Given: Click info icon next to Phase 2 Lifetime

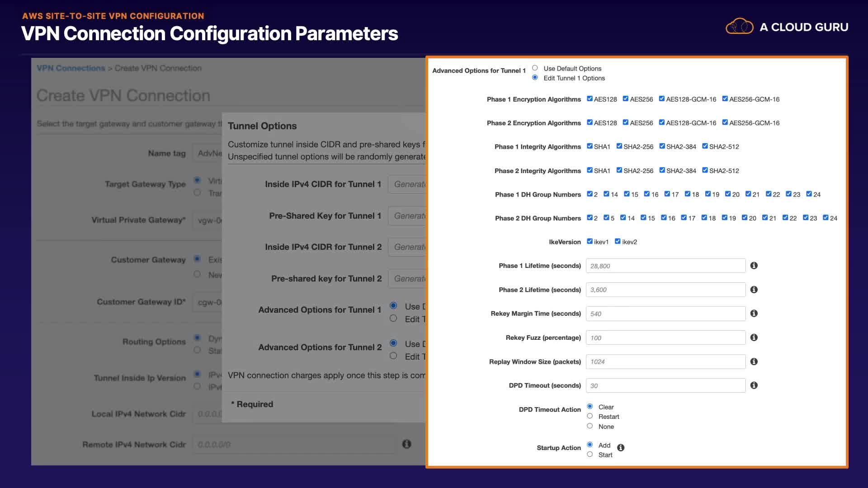Looking at the screenshot, I should point(754,290).
